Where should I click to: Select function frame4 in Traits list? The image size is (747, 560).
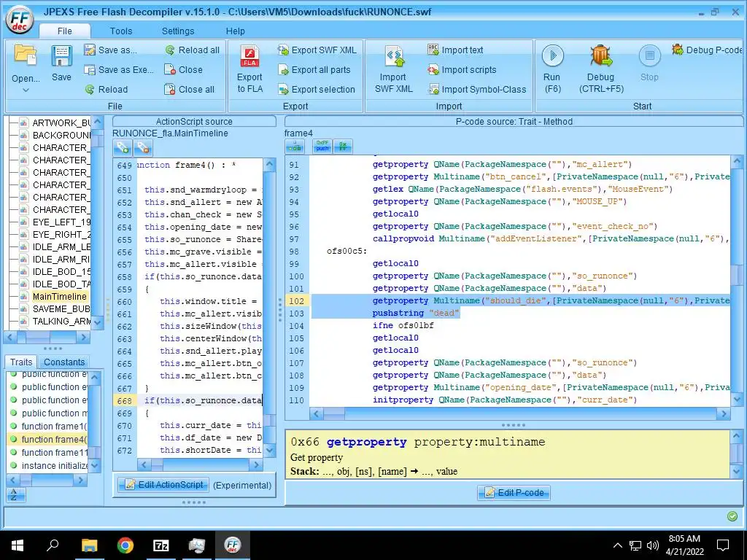[54, 440]
